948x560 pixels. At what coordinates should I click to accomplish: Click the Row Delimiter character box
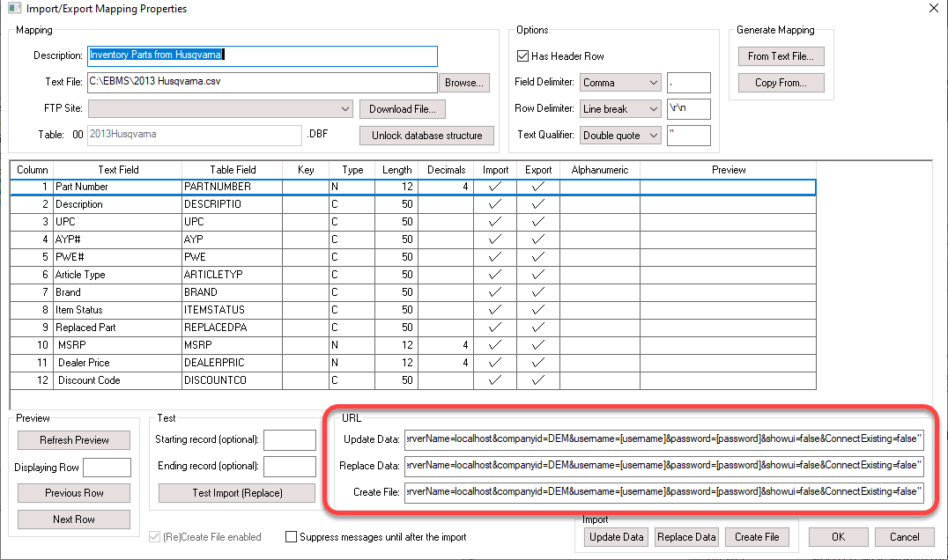click(689, 108)
